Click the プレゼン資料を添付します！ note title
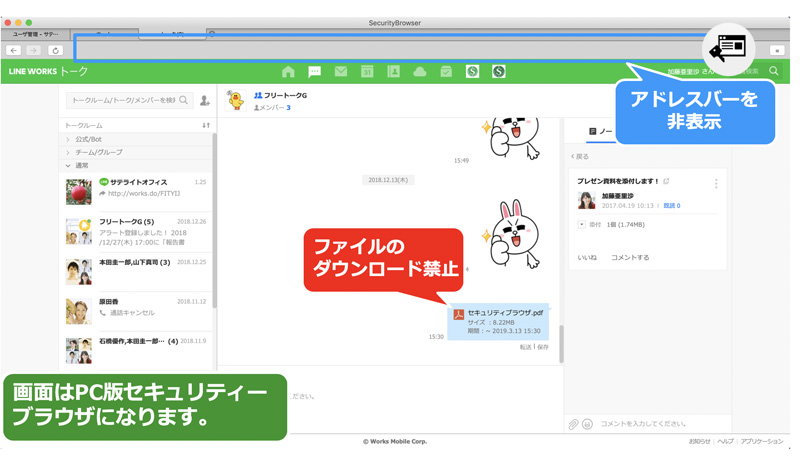 (x=618, y=181)
